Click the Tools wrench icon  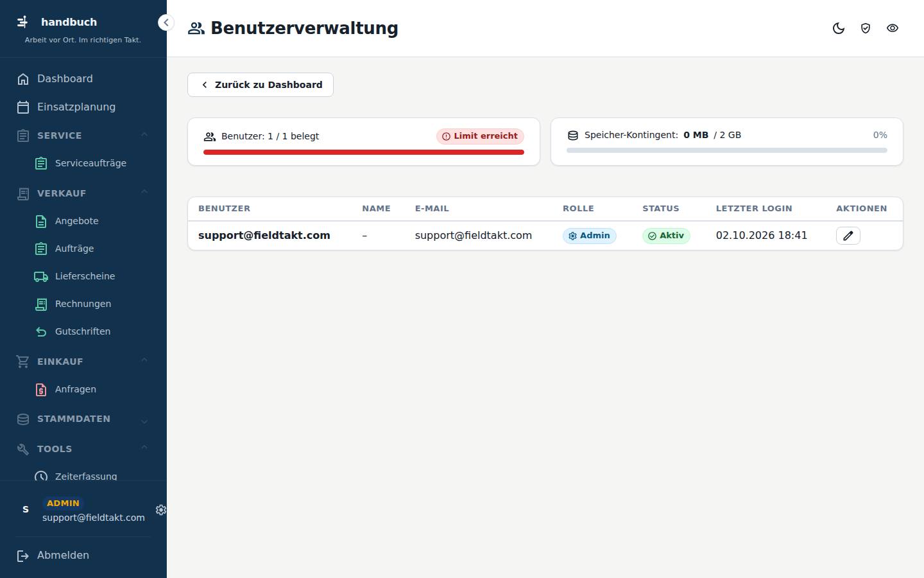tap(23, 450)
